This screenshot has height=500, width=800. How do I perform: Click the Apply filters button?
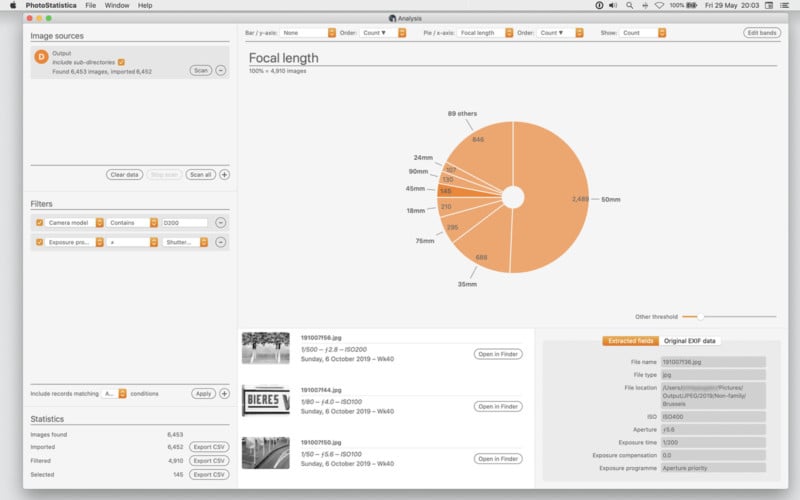tap(204, 393)
